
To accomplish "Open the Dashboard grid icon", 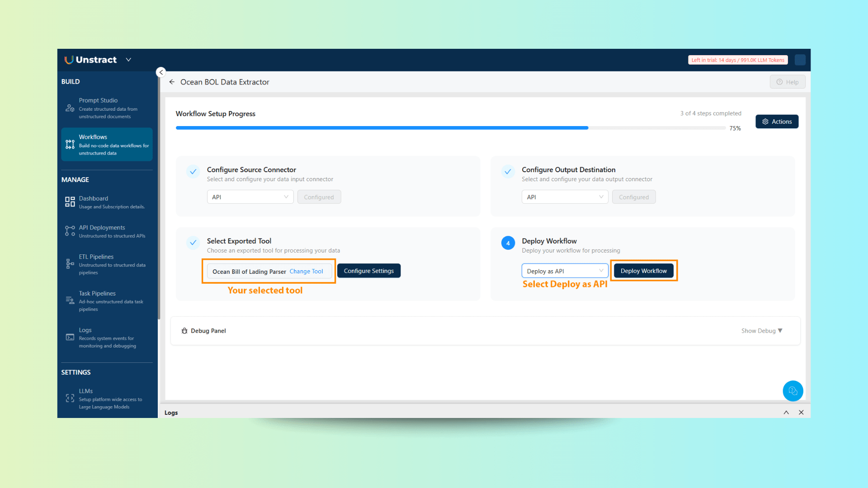I will pyautogui.click(x=70, y=202).
